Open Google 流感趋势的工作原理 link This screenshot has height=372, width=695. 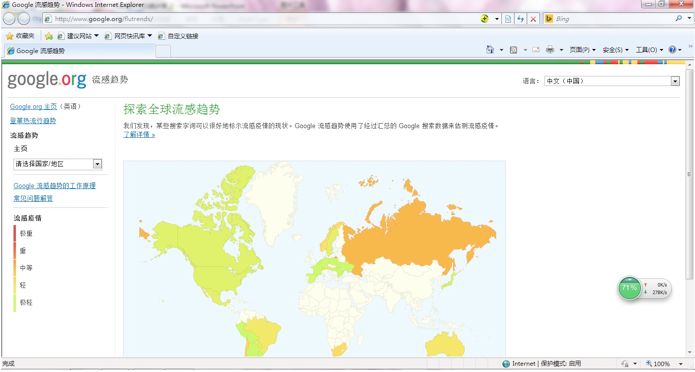54,186
